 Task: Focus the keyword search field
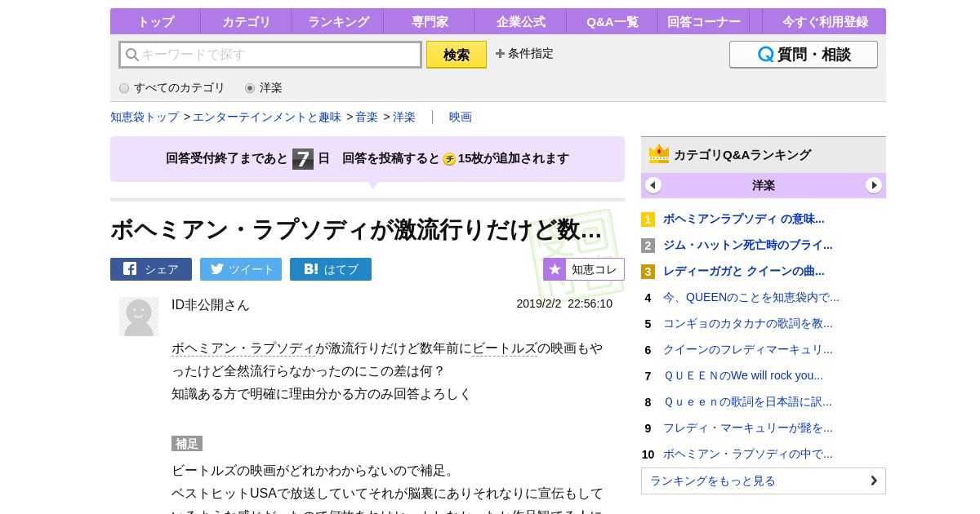270,55
